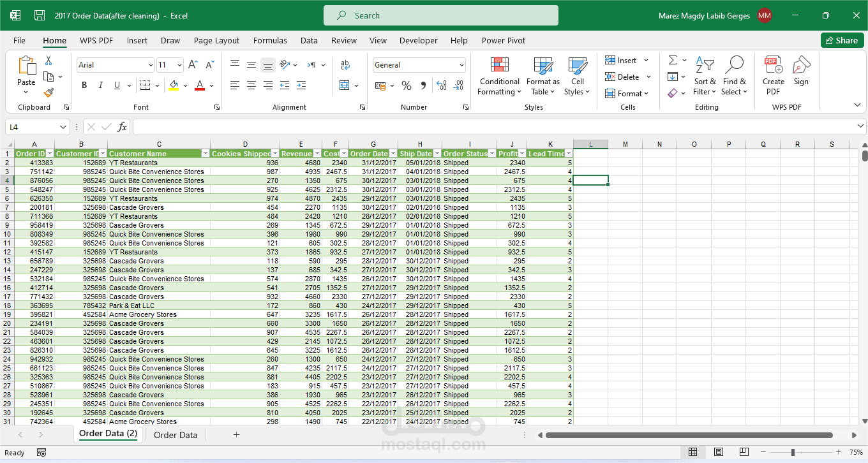
Task: Apply the Borders icon
Action: (146, 85)
